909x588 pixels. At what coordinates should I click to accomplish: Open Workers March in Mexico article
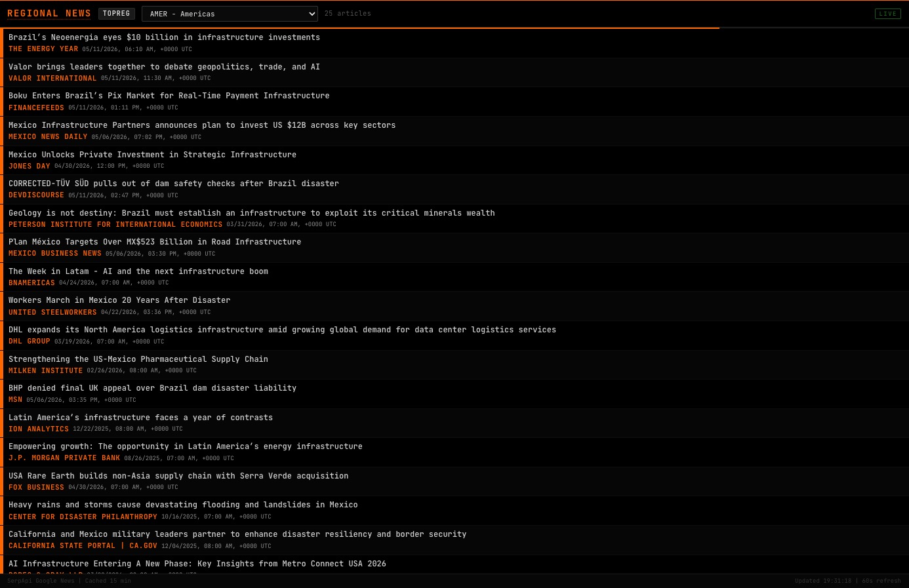[119, 300]
